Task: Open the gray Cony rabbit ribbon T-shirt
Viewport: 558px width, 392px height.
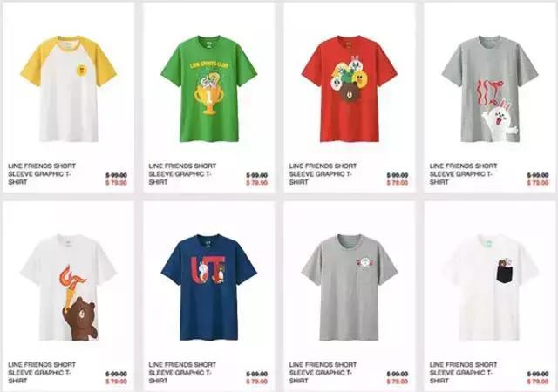Action: point(490,89)
